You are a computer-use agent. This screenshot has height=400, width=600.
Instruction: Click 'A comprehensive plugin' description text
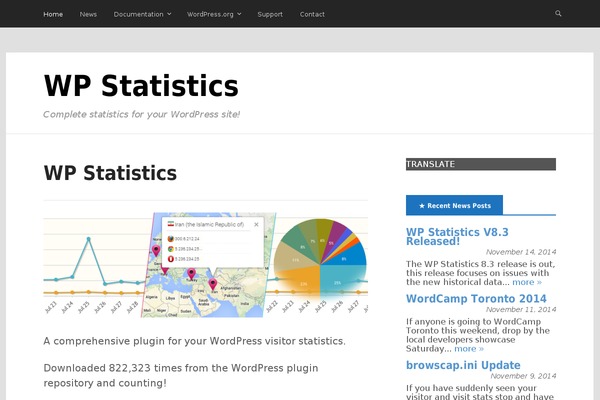[x=194, y=341]
